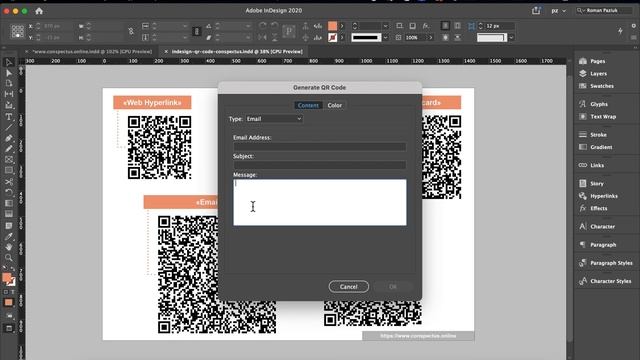Toggle formatting affects container button
640x360 pixels.
[x=6, y=292]
